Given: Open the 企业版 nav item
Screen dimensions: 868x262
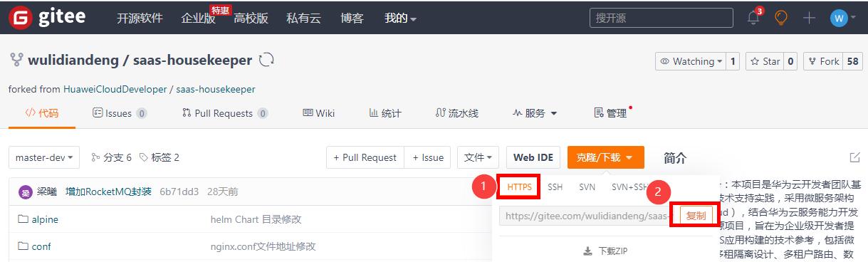Looking at the screenshot, I should pos(199,19).
